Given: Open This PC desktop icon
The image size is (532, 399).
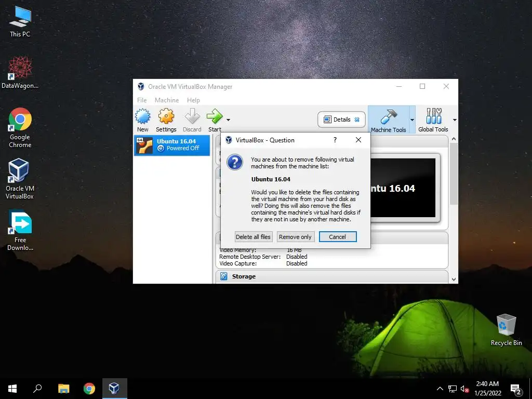Looking at the screenshot, I should tap(20, 22).
